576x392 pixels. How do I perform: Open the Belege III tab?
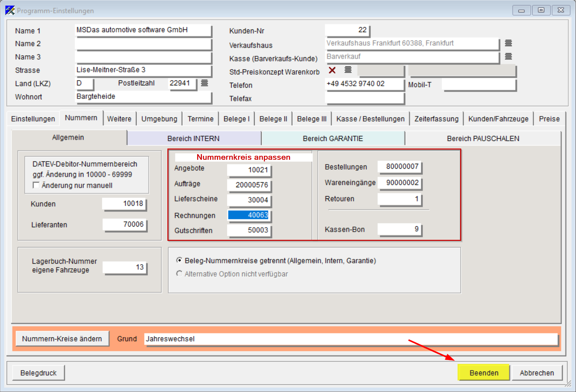pos(312,119)
